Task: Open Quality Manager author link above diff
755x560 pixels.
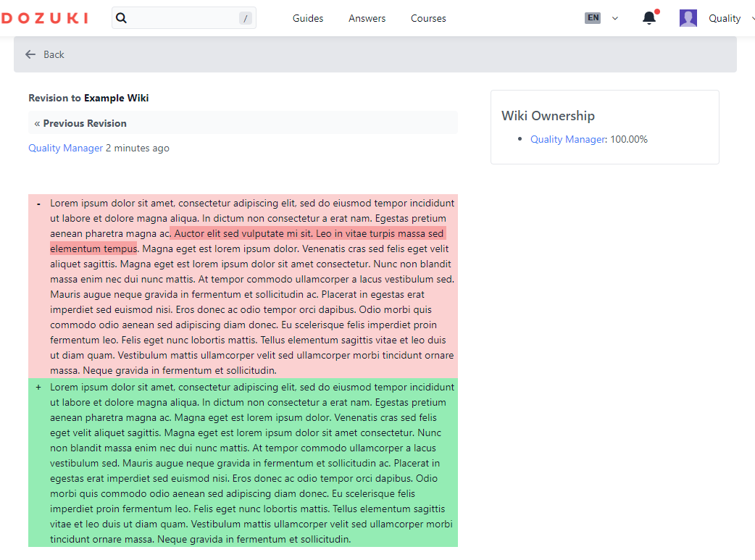Action: [66, 148]
